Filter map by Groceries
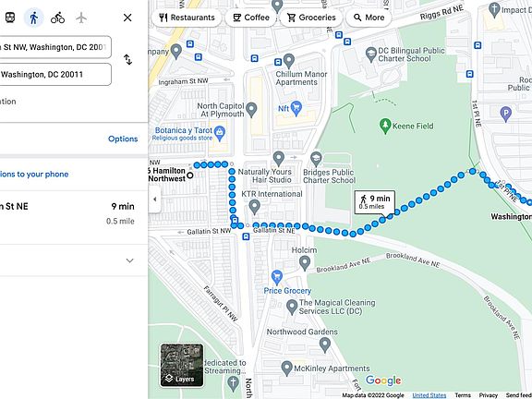This screenshot has height=399, width=532. pos(311,18)
